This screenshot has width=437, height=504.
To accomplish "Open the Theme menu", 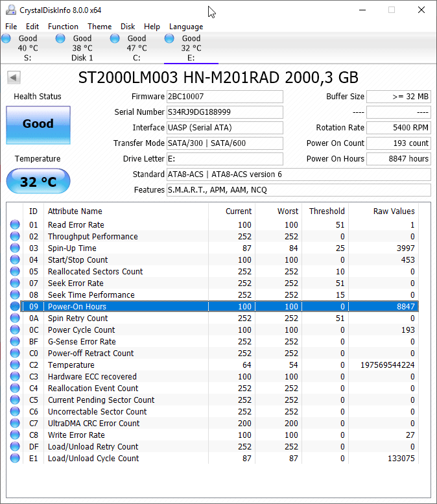I will click(x=100, y=27).
